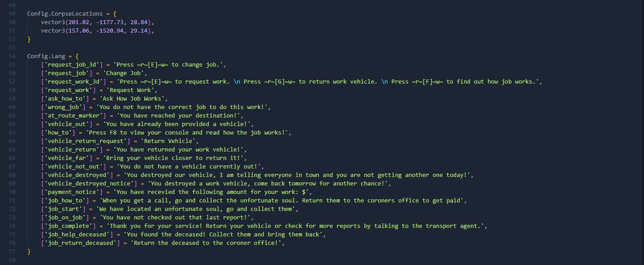The image size is (644, 265).
Task: Click line number 77 in the gutter
Action: tap(12, 252)
